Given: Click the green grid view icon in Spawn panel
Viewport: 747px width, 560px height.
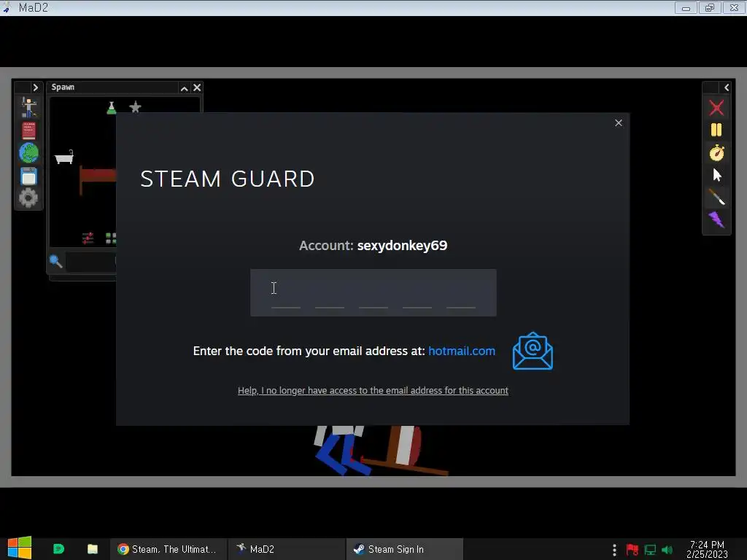Looking at the screenshot, I should 111,238.
